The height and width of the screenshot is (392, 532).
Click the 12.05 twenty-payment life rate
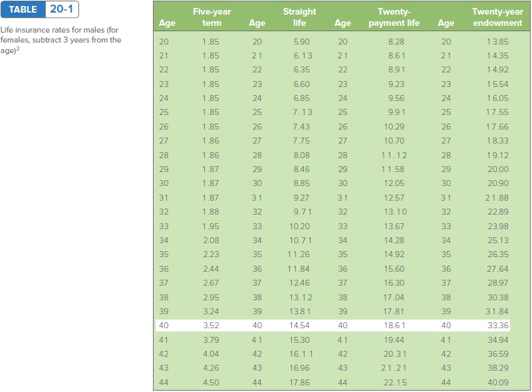[x=395, y=183]
